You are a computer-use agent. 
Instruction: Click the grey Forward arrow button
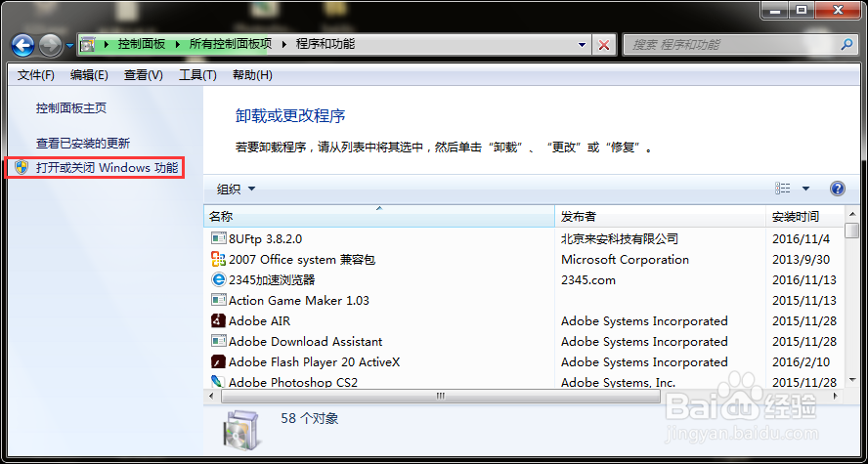click(51, 45)
